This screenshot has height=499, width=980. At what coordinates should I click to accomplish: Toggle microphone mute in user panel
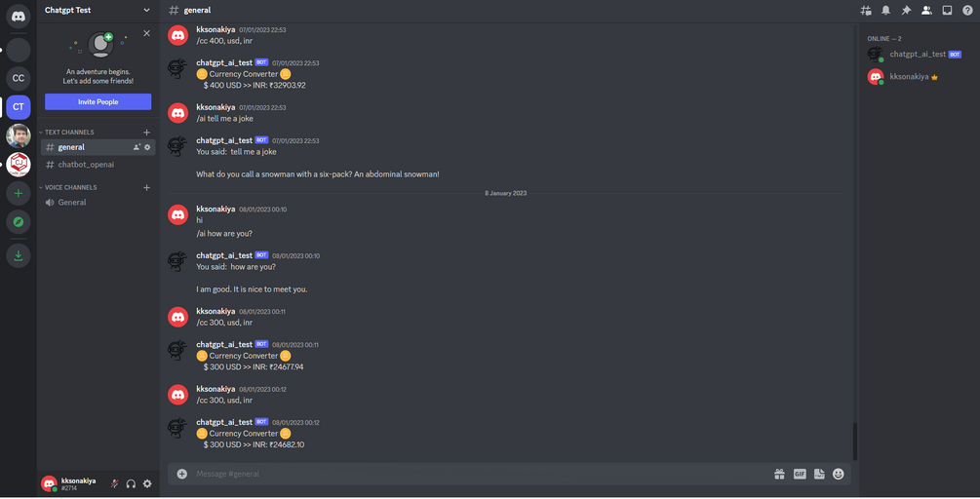(114, 483)
